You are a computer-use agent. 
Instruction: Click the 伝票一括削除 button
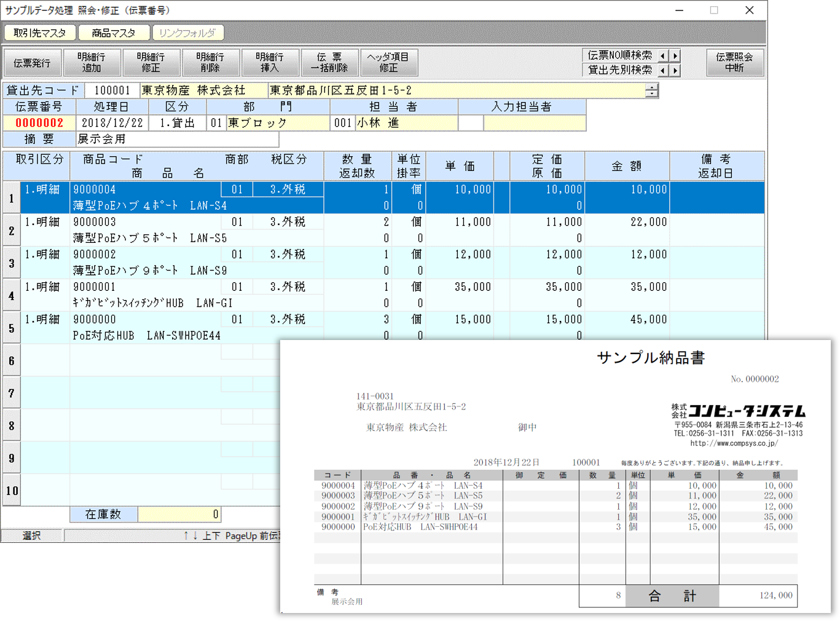(x=329, y=63)
